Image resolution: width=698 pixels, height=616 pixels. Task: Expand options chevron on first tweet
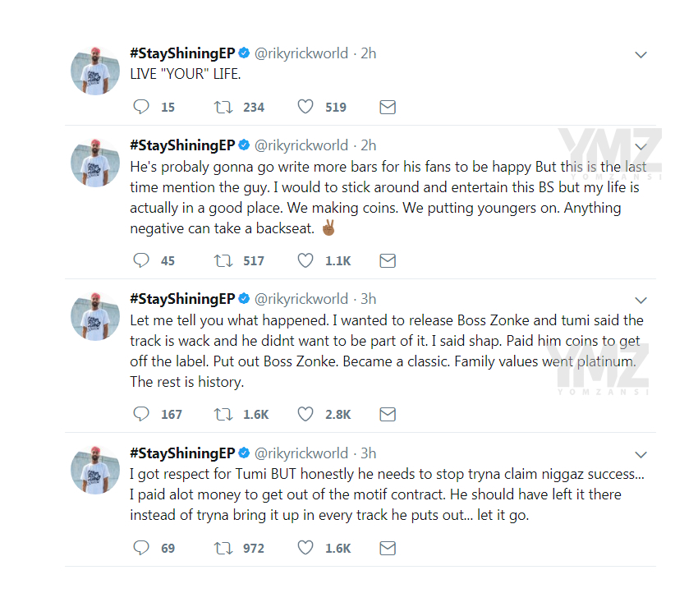(641, 55)
